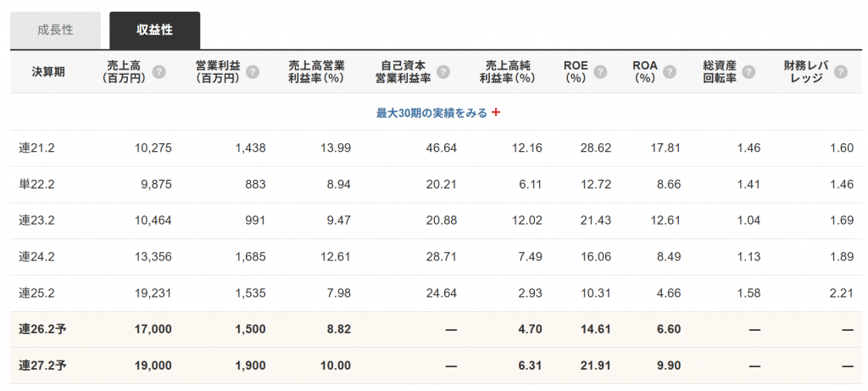This screenshot has width=868, height=391.
Task: Select the 連21.2 row label
Action: 36,148
